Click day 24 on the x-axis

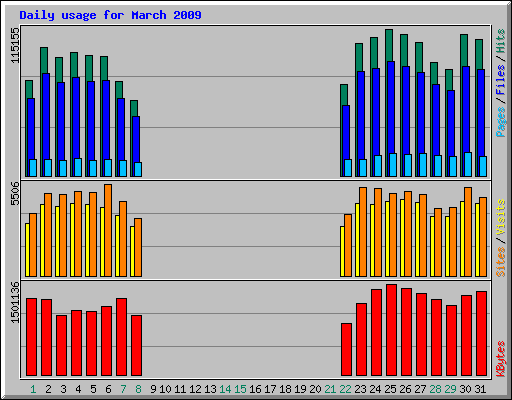375,389
